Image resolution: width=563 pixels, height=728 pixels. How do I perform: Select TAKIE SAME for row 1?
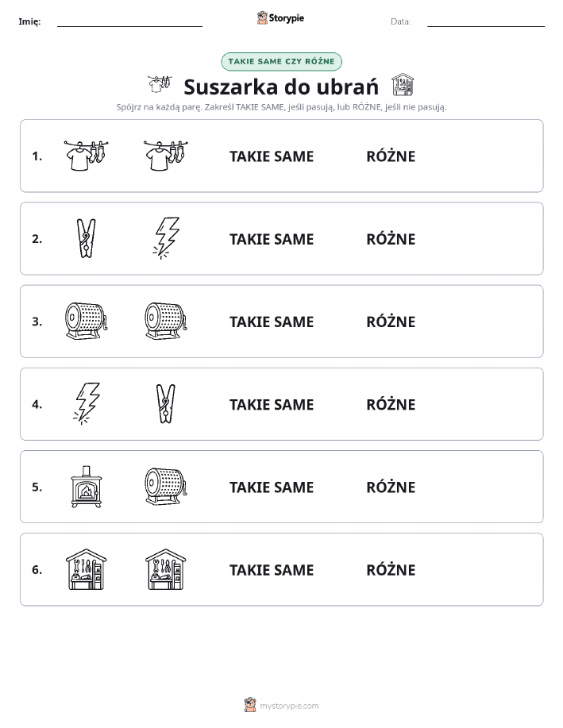pyautogui.click(x=272, y=156)
